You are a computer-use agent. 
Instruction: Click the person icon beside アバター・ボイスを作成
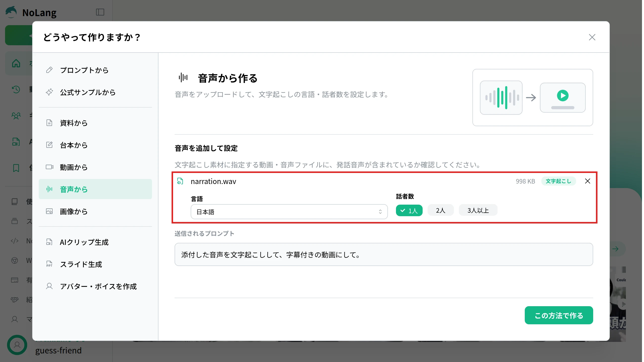(49, 286)
